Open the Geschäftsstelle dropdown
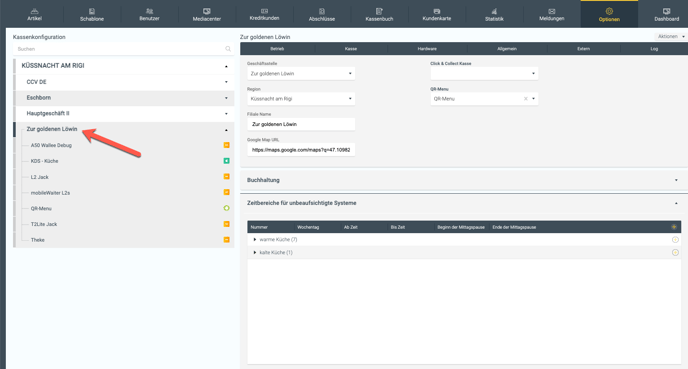 coord(301,73)
